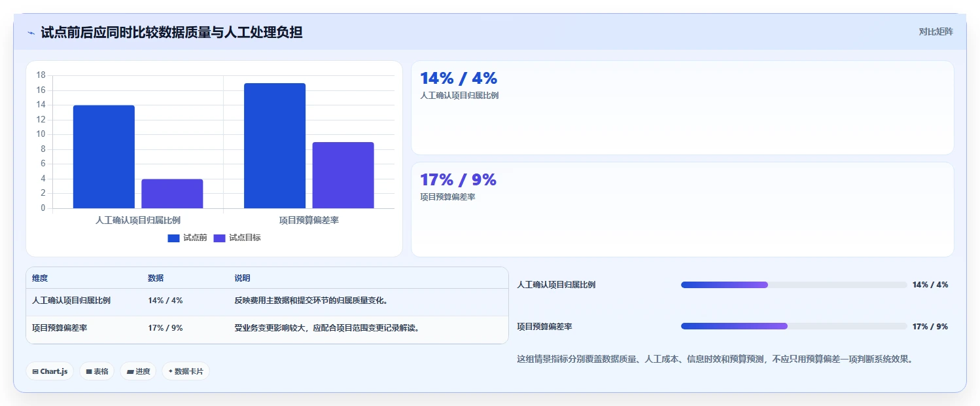Open the 14% / 4% data card

(x=682, y=108)
